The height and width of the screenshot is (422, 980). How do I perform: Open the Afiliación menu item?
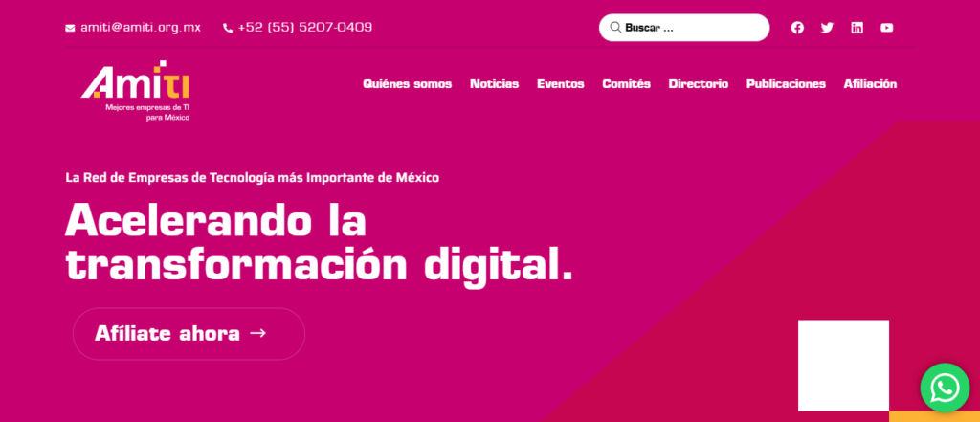pos(870,84)
